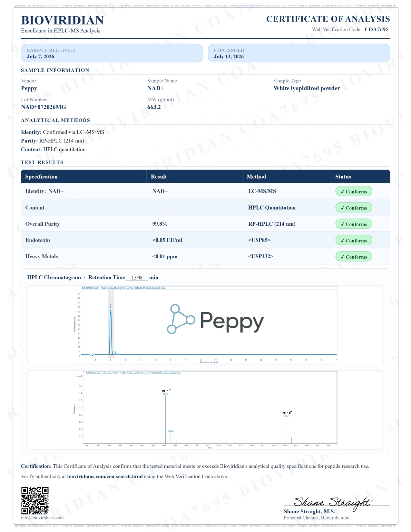Select the <0.05 EU/ml endotoxin result
This screenshot has width=411, height=532.
(x=167, y=240)
